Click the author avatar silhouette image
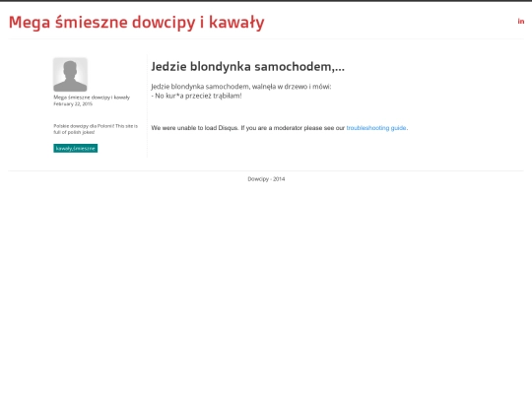 click(x=70, y=75)
